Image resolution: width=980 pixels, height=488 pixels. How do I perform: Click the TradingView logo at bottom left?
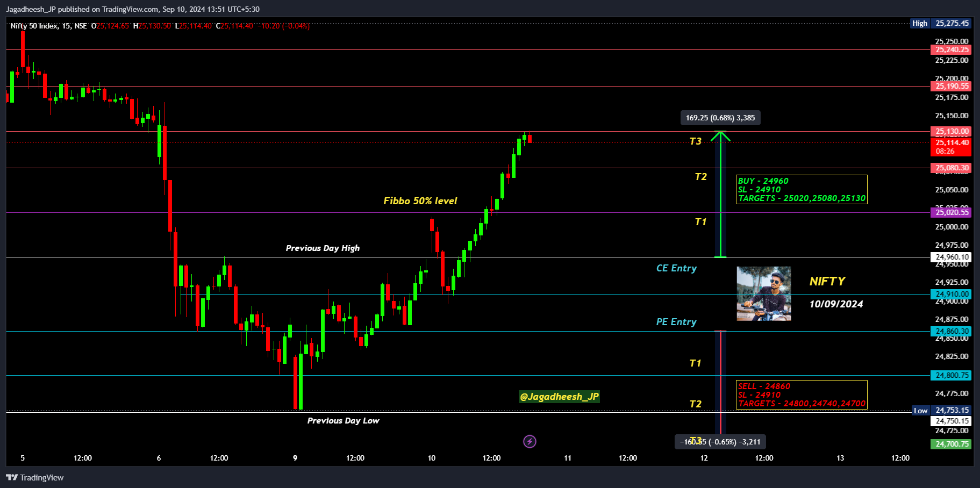click(x=35, y=477)
